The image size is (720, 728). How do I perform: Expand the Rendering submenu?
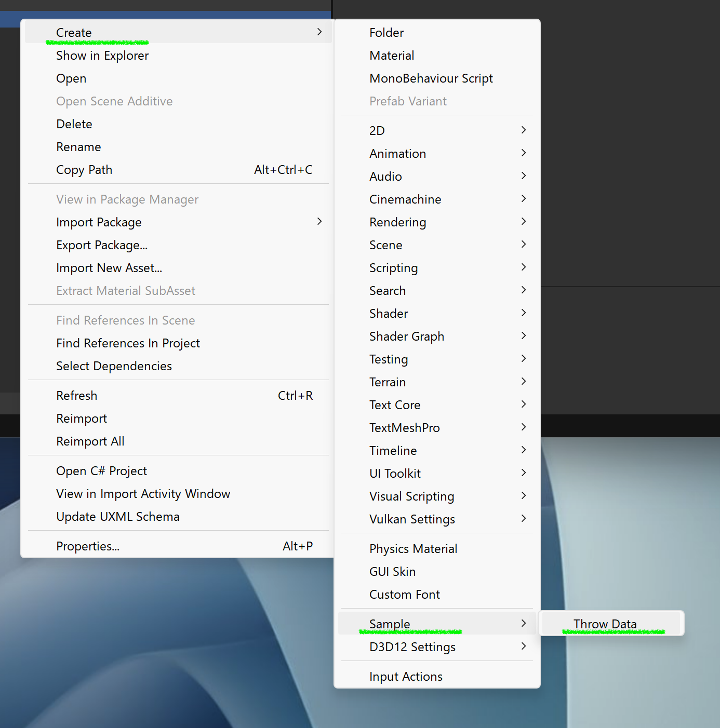[x=397, y=222]
